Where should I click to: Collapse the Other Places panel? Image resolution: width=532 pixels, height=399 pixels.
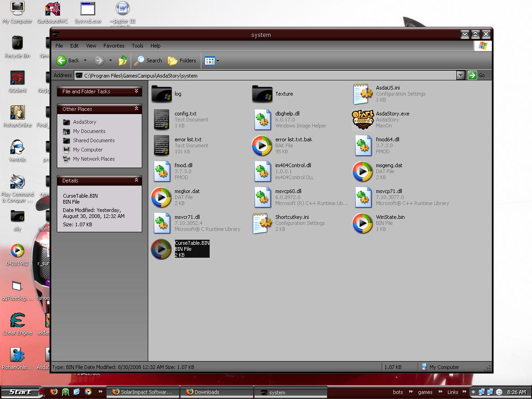tap(136, 109)
